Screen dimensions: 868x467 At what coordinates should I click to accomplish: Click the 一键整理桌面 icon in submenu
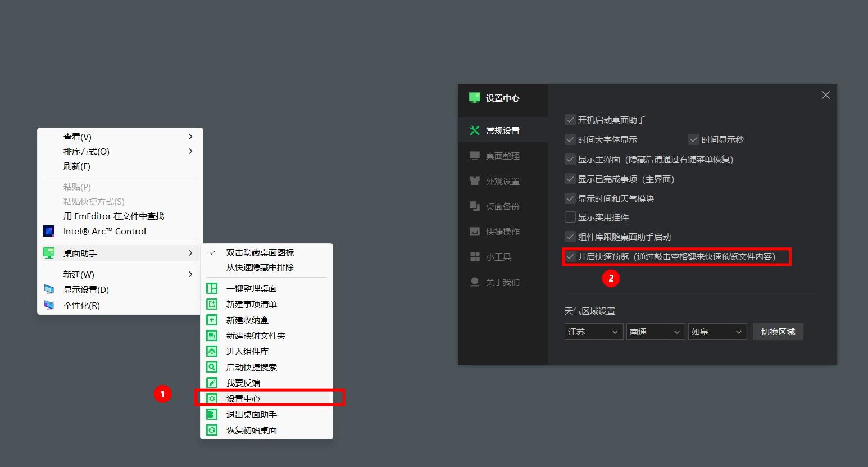(212, 288)
